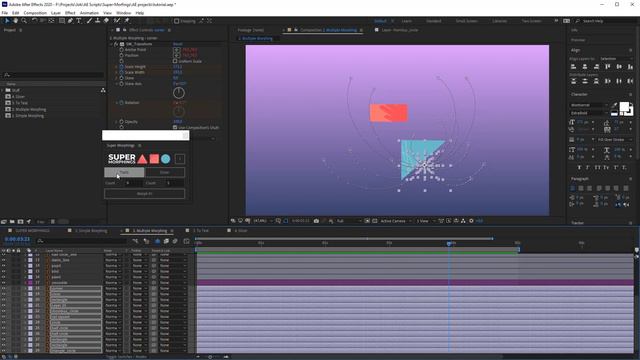
Task: Select the Clone Stamp tool
Action: [98, 20]
